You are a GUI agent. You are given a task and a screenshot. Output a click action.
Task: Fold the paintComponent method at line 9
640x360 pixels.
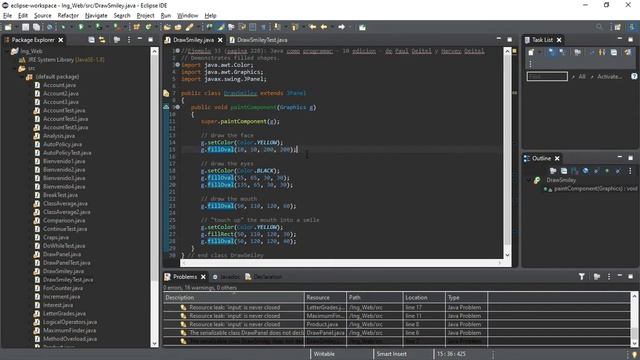[178, 107]
